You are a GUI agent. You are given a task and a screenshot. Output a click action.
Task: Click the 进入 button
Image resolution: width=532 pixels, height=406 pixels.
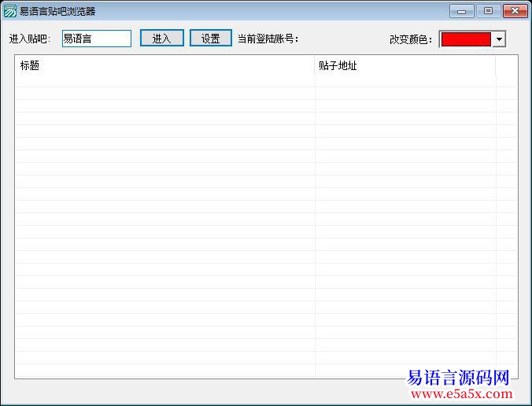(162, 38)
